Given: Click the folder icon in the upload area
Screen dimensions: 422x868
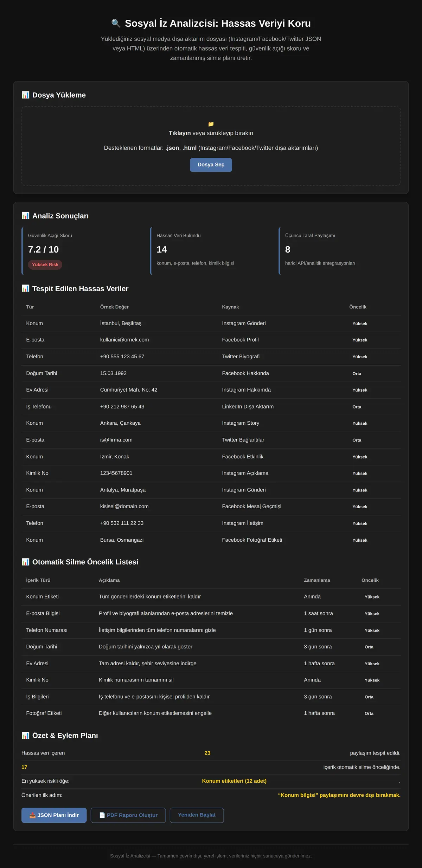Looking at the screenshot, I should click(211, 124).
